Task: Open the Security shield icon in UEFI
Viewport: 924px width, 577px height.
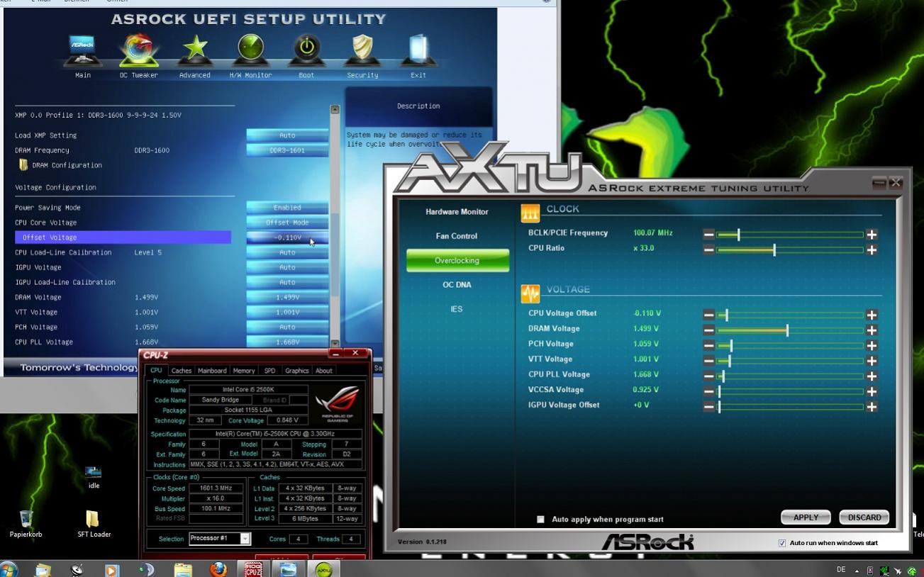Action: [x=362, y=51]
